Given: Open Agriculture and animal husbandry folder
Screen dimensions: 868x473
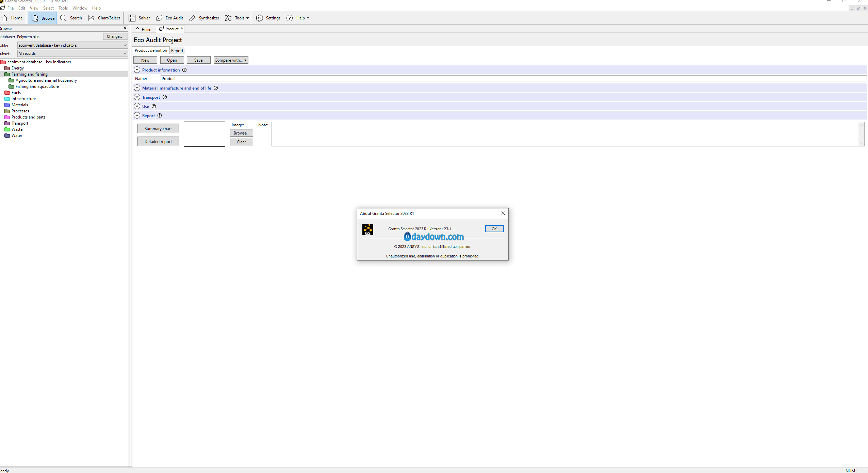Looking at the screenshot, I should 43,80.
